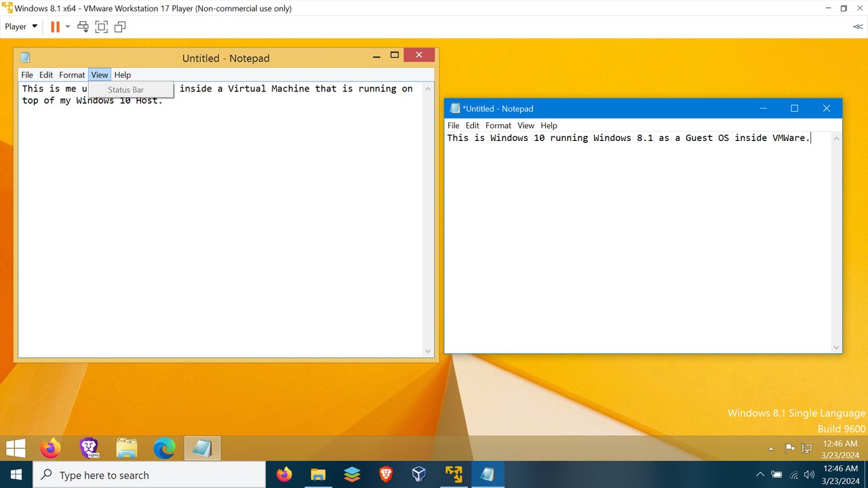
Task: Click the battery icon in the host system tray
Action: click(x=777, y=475)
